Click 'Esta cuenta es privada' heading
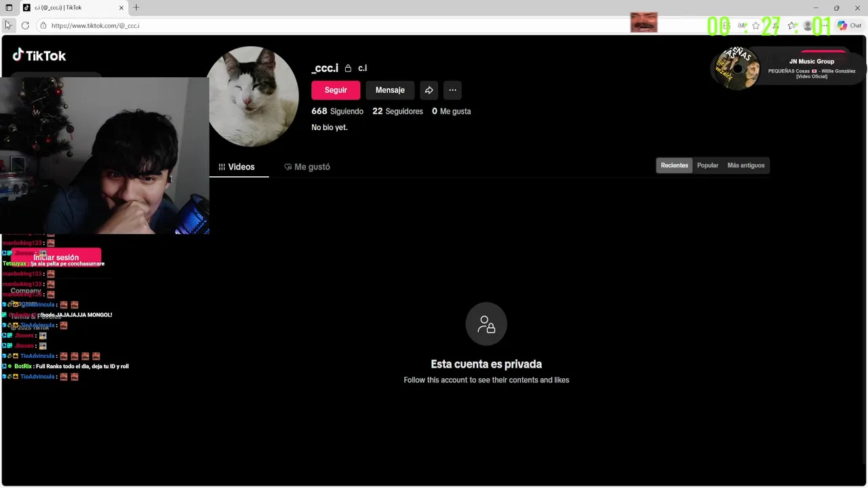This screenshot has height=488, width=868. pyautogui.click(x=486, y=364)
